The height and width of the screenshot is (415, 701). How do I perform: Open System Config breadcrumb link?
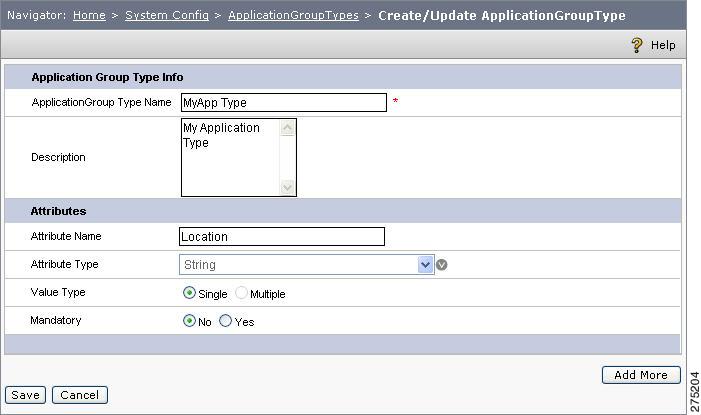[x=167, y=15]
